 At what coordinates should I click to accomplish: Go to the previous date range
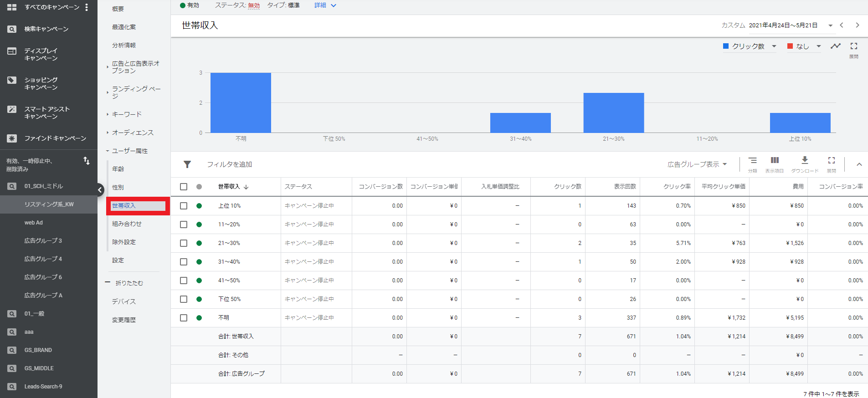pyautogui.click(x=842, y=26)
